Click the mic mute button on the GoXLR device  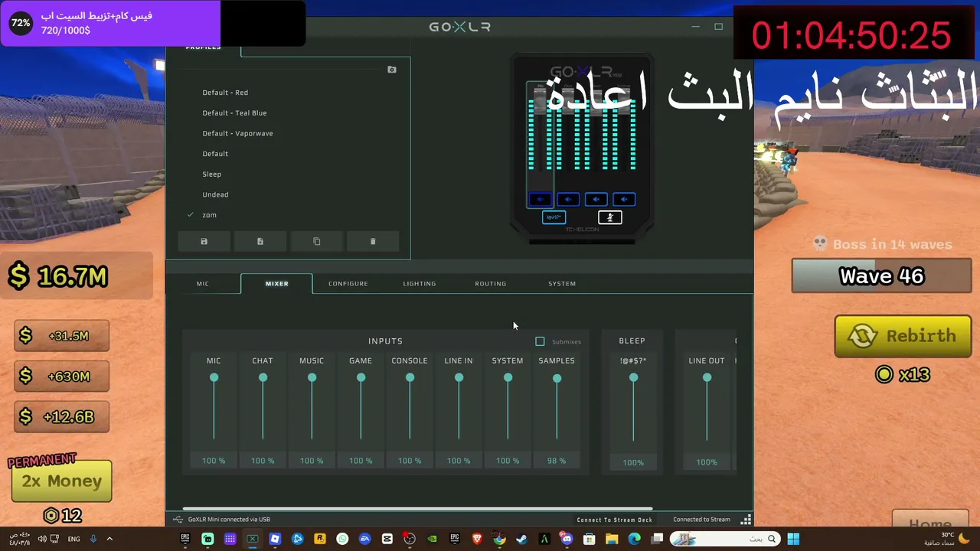pos(610,217)
